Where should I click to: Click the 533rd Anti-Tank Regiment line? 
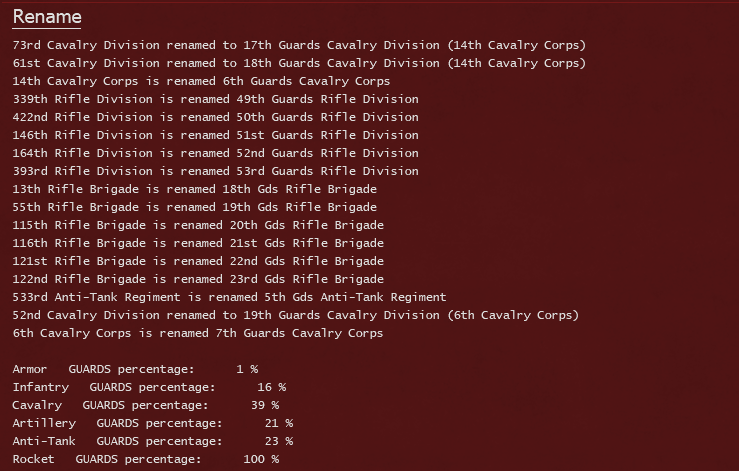coord(229,297)
